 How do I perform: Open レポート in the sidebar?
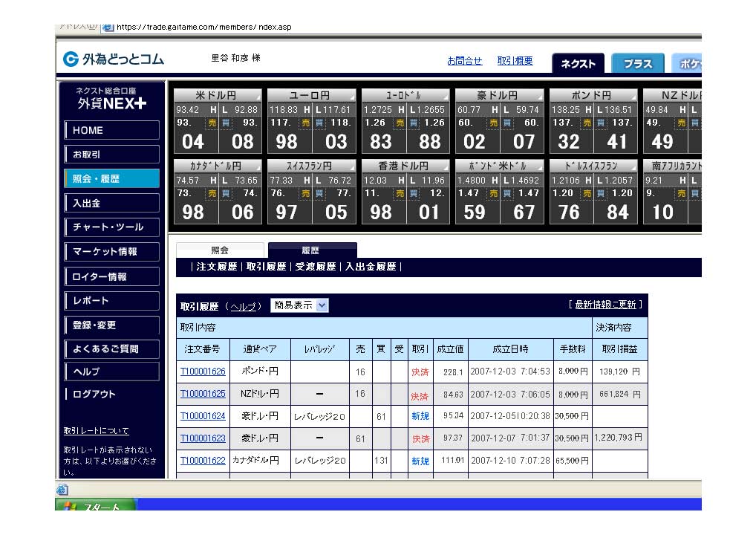112,300
